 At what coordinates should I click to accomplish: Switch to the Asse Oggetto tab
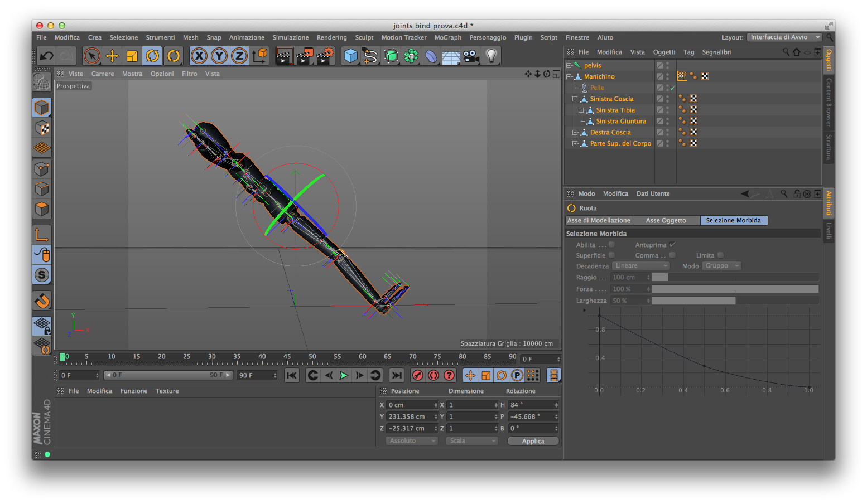[666, 221]
